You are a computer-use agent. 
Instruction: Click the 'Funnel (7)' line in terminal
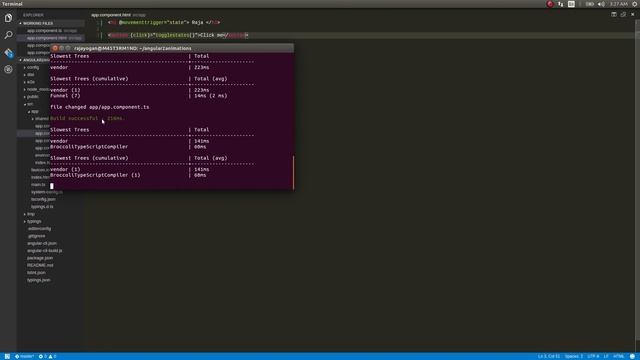(65, 96)
